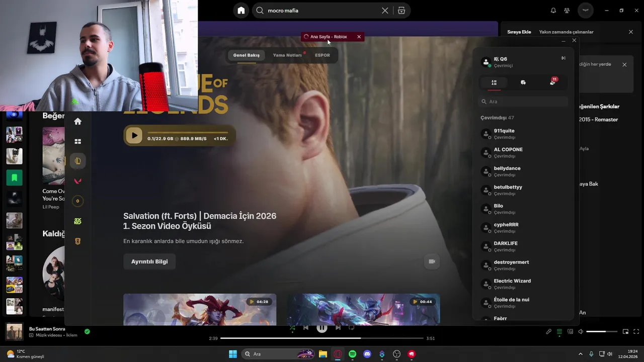Clear the 'mocro mafia' search text
This screenshot has width=644, height=362.
(x=385, y=11)
